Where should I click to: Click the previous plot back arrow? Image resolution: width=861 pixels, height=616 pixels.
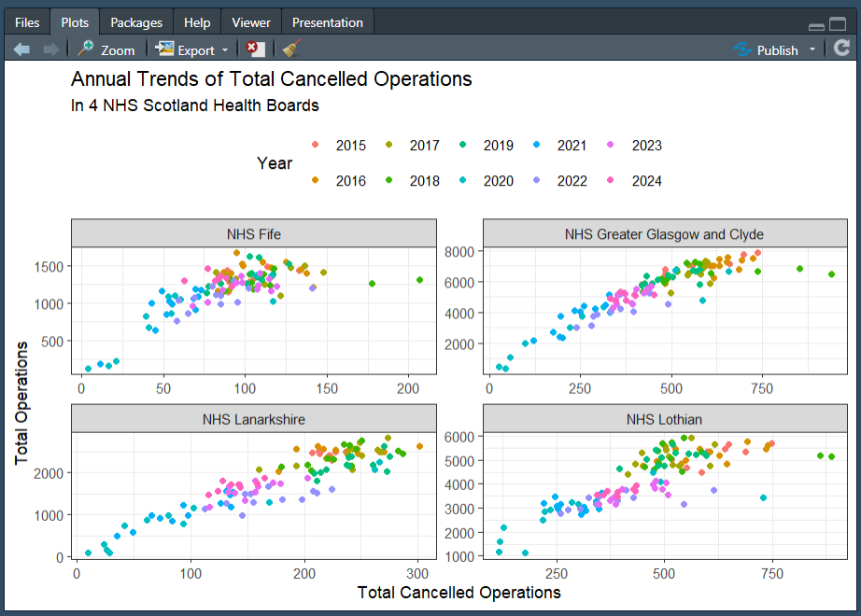21,49
